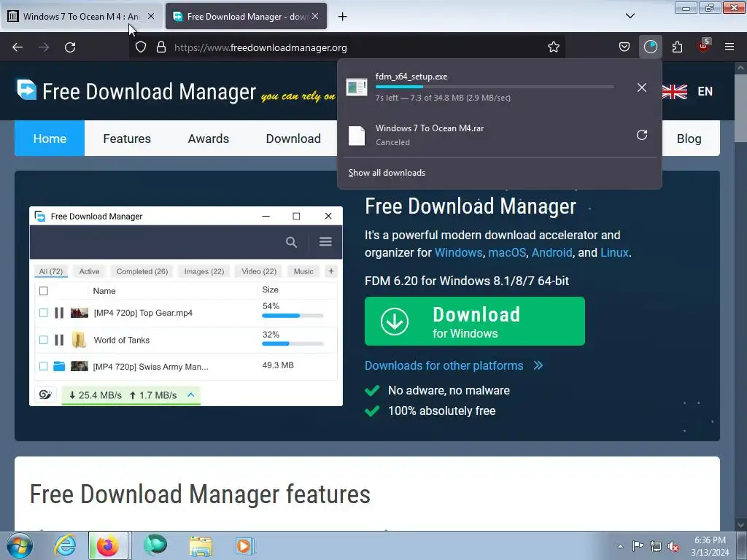Click the Free Download Manager logo icon
This screenshot has height=560, width=747.
point(26,90)
